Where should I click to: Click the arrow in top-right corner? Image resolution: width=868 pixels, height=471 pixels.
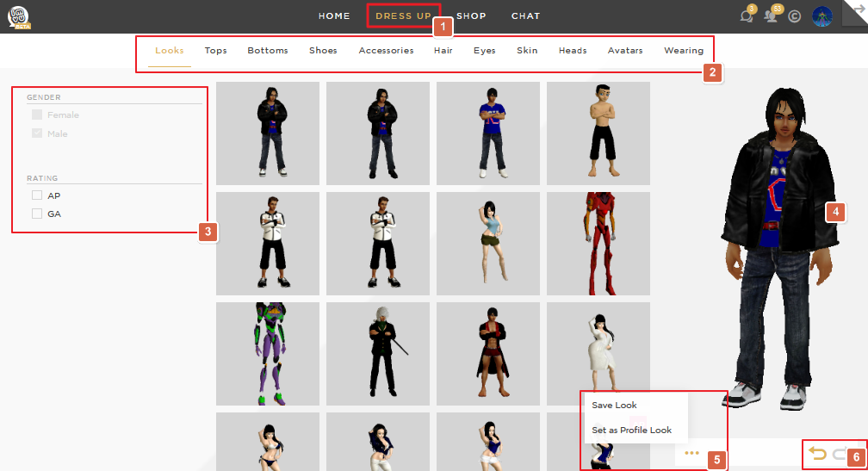click(858, 8)
